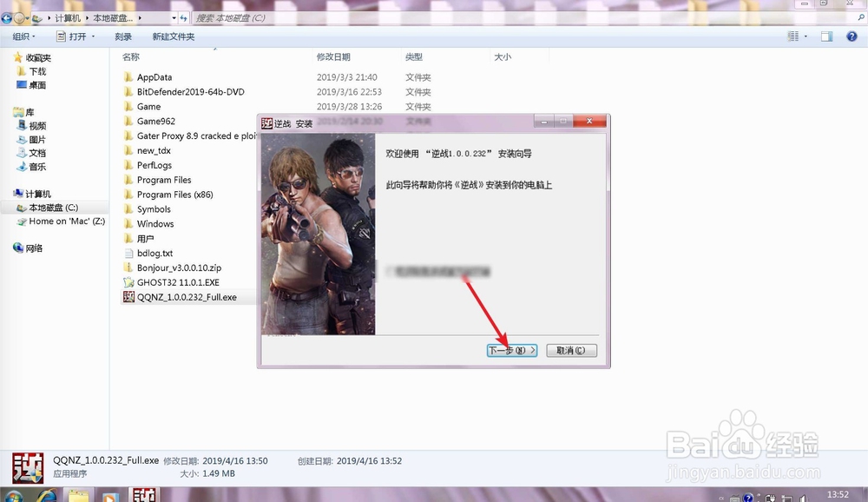This screenshot has height=502, width=868.
Task: Close the 逆战 安装 dialog
Action: (589, 121)
